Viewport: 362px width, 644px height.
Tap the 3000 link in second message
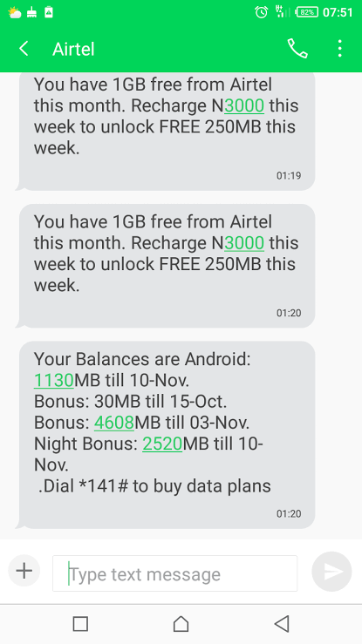pos(244,243)
